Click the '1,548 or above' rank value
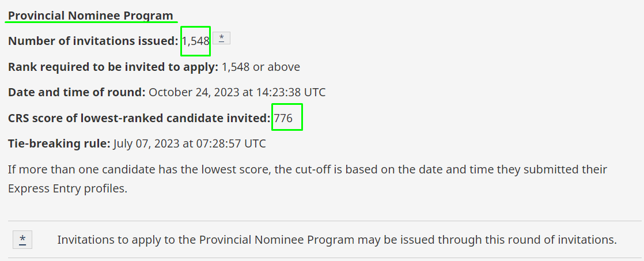The image size is (644, 261). coord(261,67)
